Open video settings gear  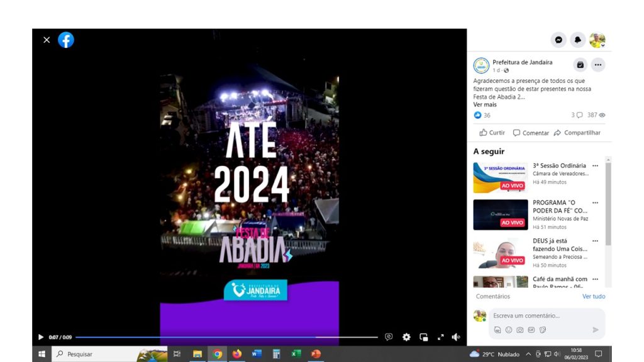406,337
